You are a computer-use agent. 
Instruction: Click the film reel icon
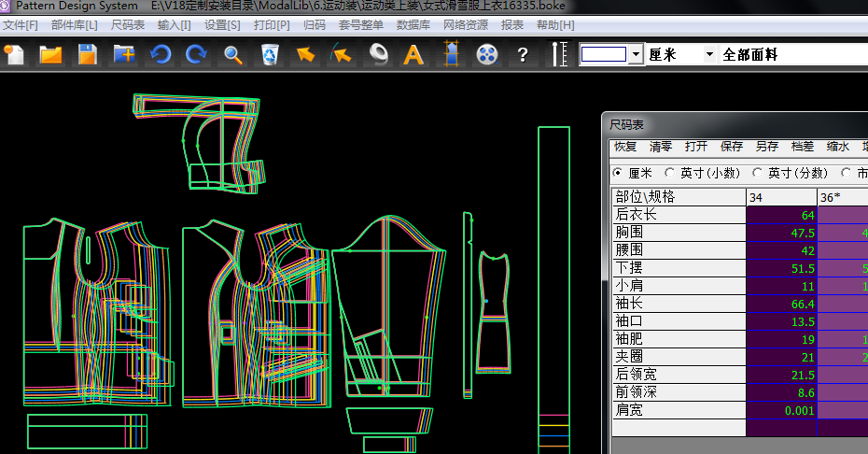(485, 54)
